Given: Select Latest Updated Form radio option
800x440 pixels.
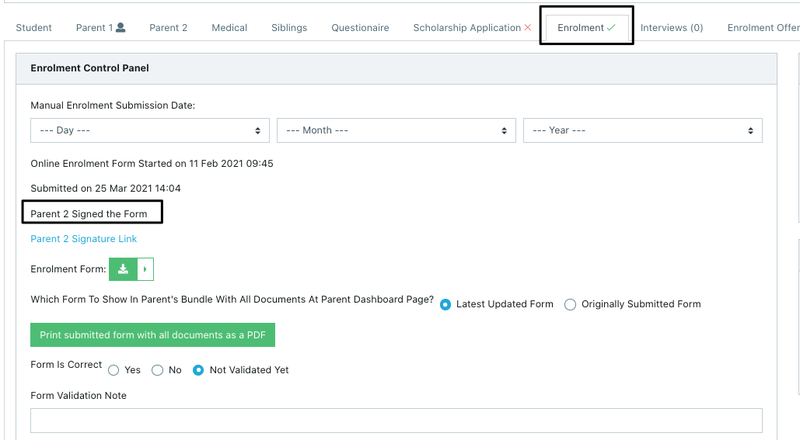Looking at the screenshot, I should (x=446, y=304).
